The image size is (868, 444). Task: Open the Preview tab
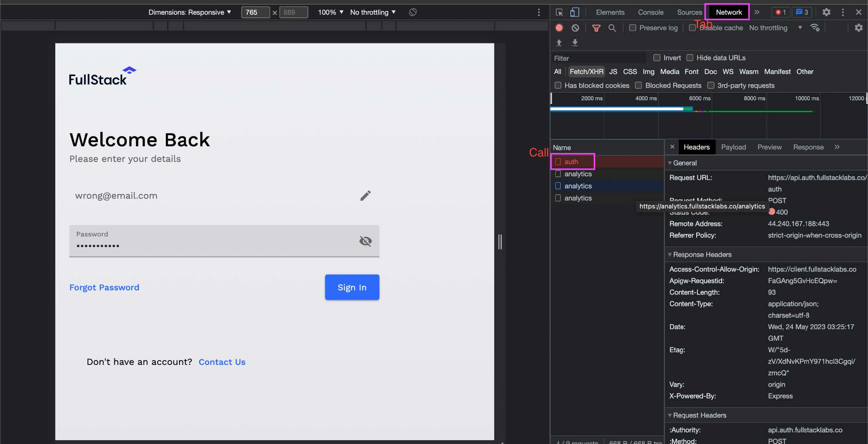(x=769, y=147)
